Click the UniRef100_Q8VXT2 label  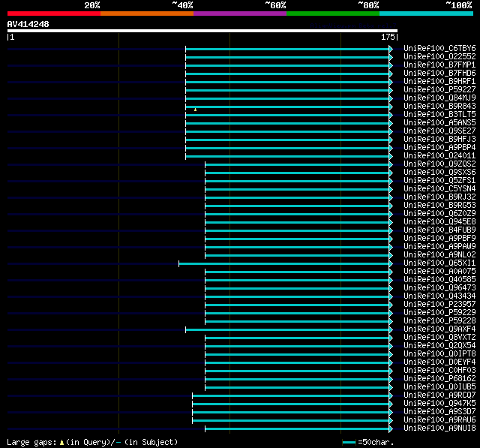coord(439,338)
